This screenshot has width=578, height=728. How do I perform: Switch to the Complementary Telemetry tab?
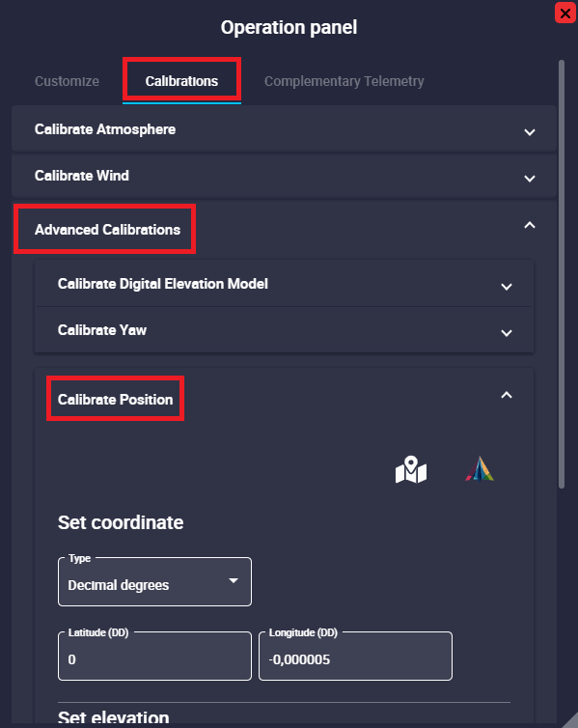coord(344,81)
